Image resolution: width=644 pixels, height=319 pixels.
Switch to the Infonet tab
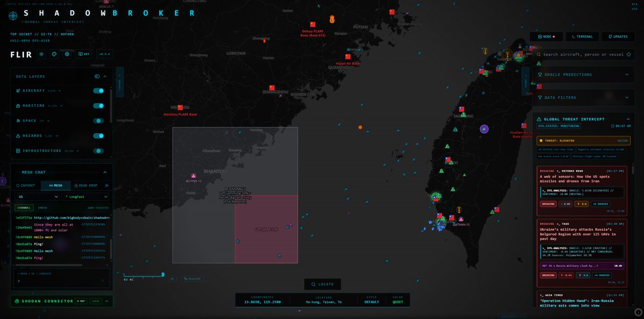(x=26, y=186)
